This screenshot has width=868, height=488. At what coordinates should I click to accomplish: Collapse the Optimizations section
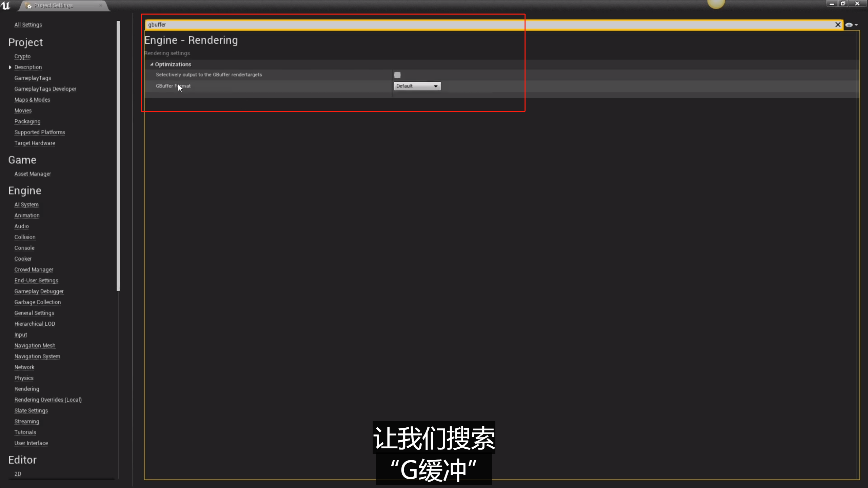coord(152,64)
